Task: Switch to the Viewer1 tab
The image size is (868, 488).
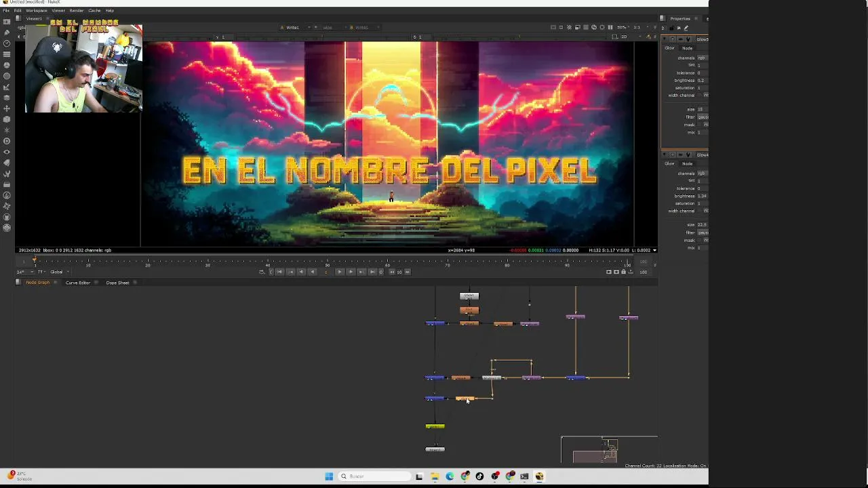Action: pyautogui.click(x=33, y=19)
